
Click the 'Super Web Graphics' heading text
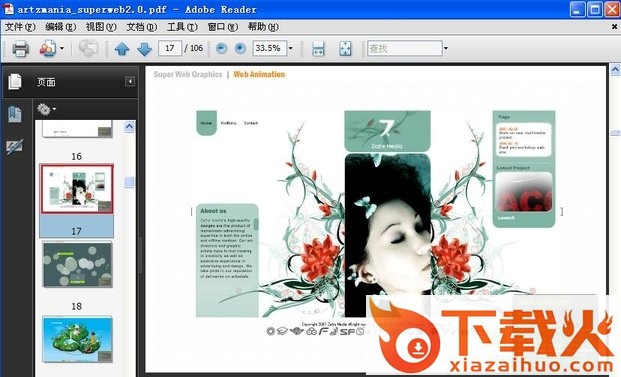tap(188, 74)
